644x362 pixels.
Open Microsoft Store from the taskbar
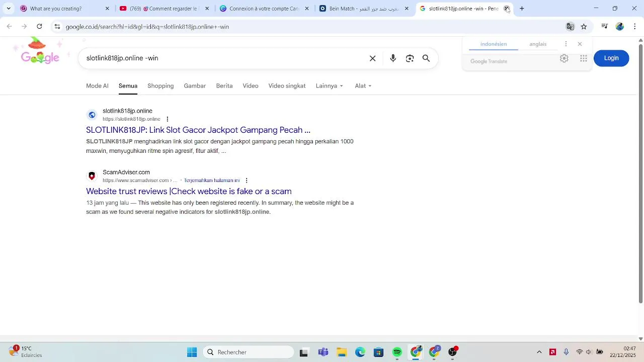(x=379, y=352)
